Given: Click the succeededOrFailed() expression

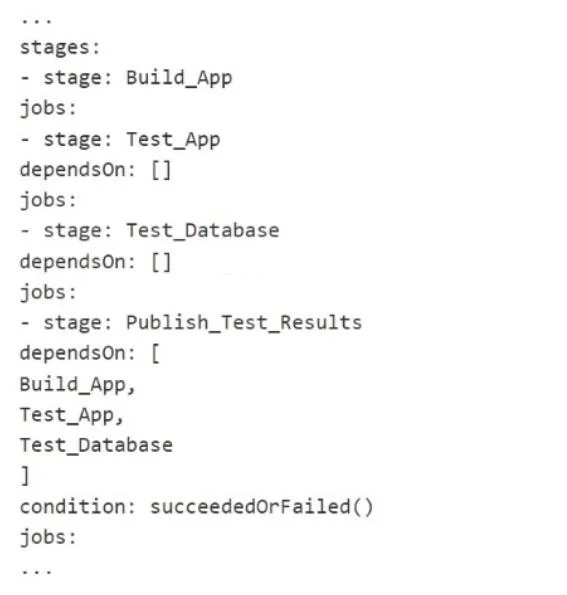Looking at the screenshot, I should pyautogui.click(x=262, y=507).
